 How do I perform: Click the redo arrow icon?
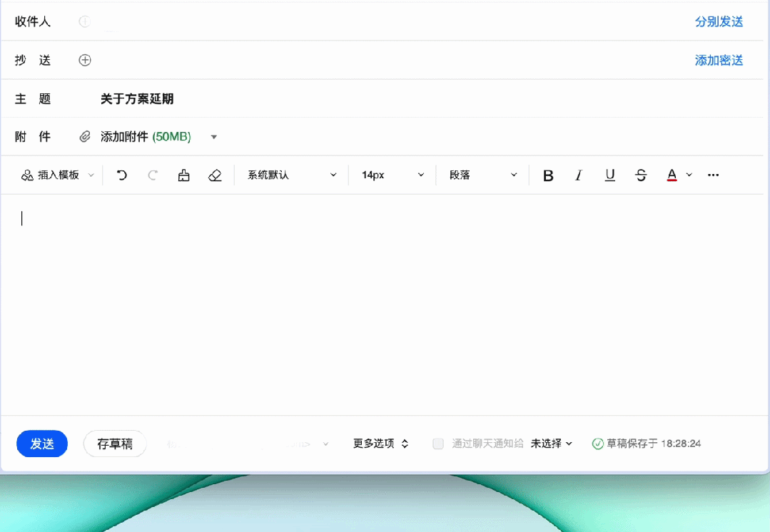coord(153,175)
